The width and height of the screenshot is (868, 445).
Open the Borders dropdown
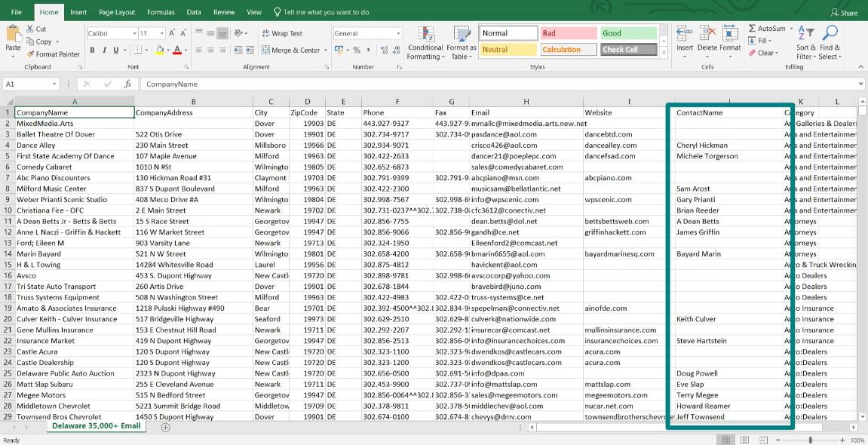pyautogui.click(x=147, y=51)
